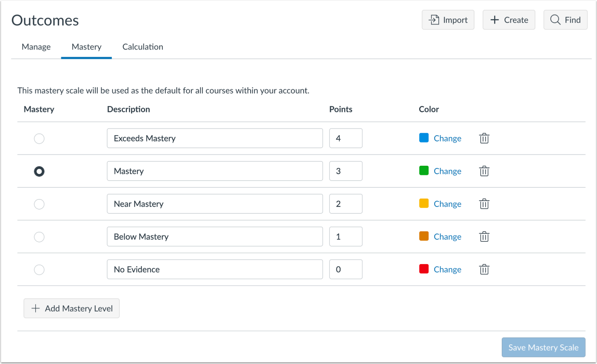
Task: Click the green Mastery color swatch
Action: 424,171
